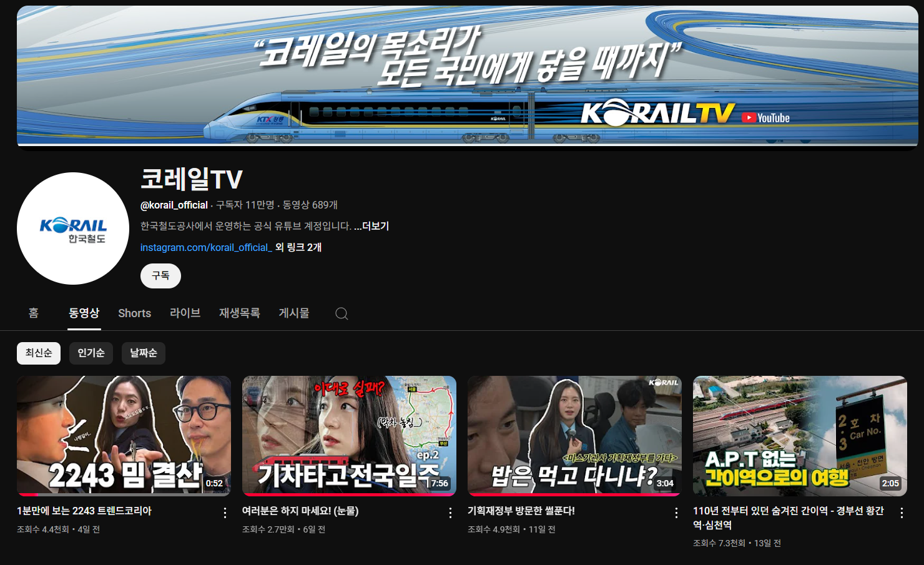Click the 2:05 duration badge

(890, 483)
